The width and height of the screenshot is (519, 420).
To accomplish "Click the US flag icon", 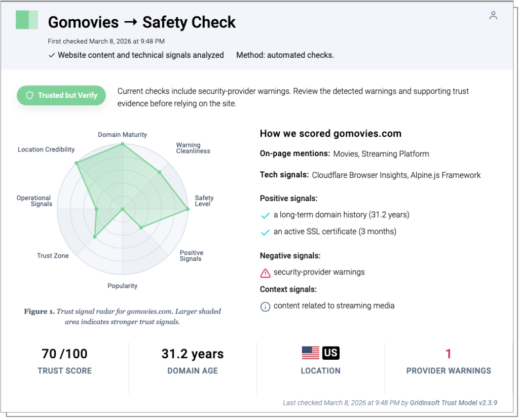I will tap(311, 353).
